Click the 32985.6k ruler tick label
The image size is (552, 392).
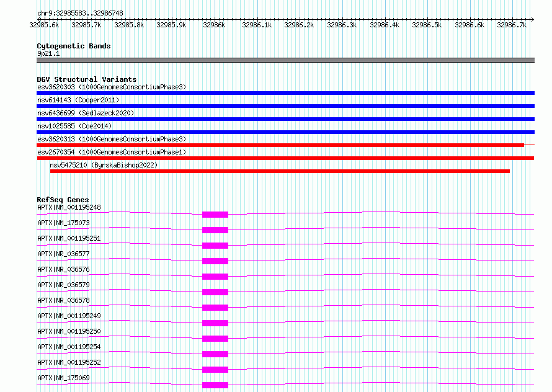pyautogui.click(x=45, y=25)
